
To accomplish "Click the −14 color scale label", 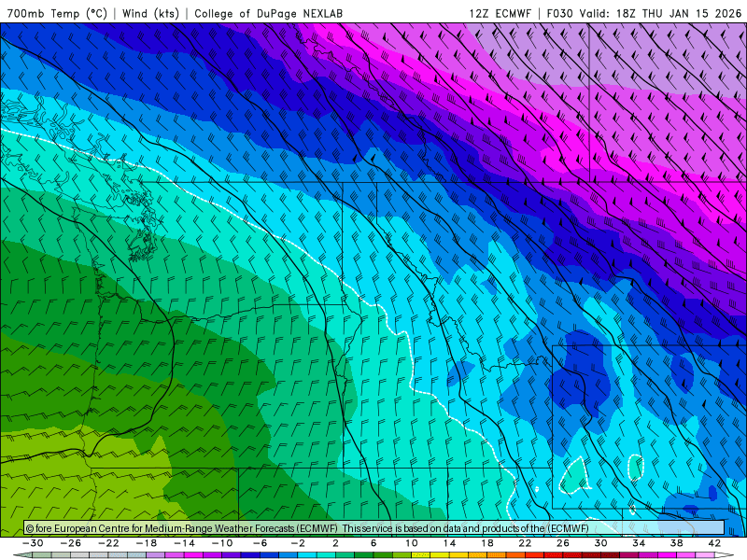I will click(x=184, y=543).
